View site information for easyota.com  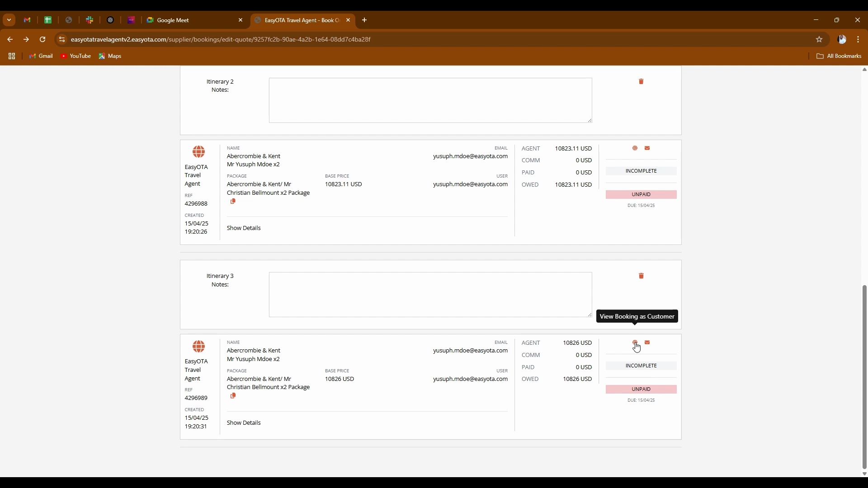[62, 39]
